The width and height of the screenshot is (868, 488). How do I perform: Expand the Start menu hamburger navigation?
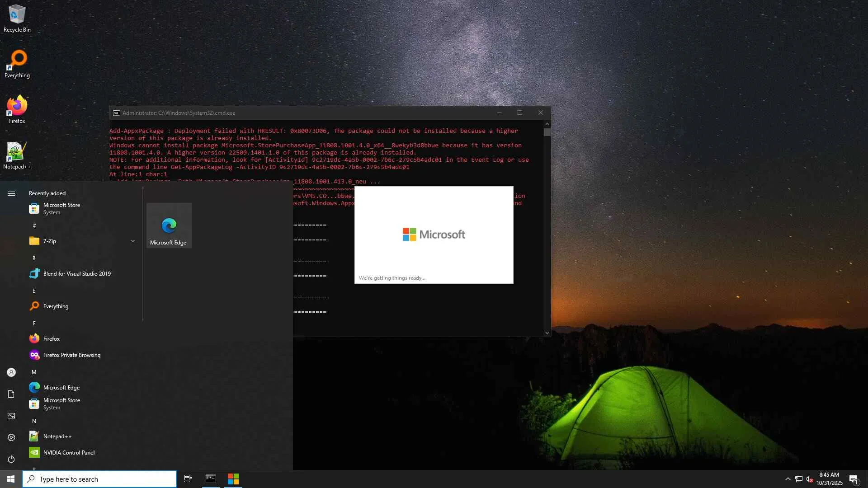[x=11, y=193]
